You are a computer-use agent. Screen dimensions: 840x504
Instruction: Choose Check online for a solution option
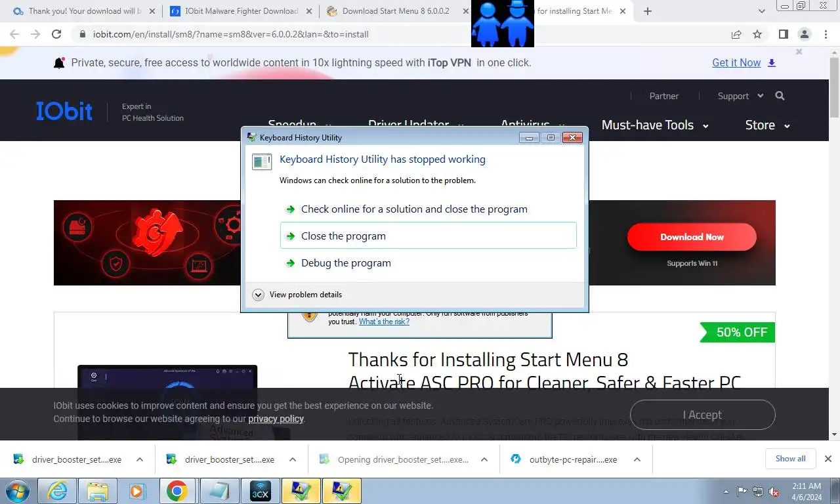coord(428,209)
